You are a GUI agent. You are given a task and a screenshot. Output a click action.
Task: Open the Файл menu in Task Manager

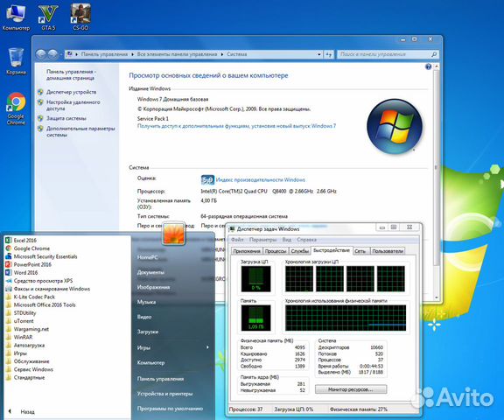[x=237, y=240]
